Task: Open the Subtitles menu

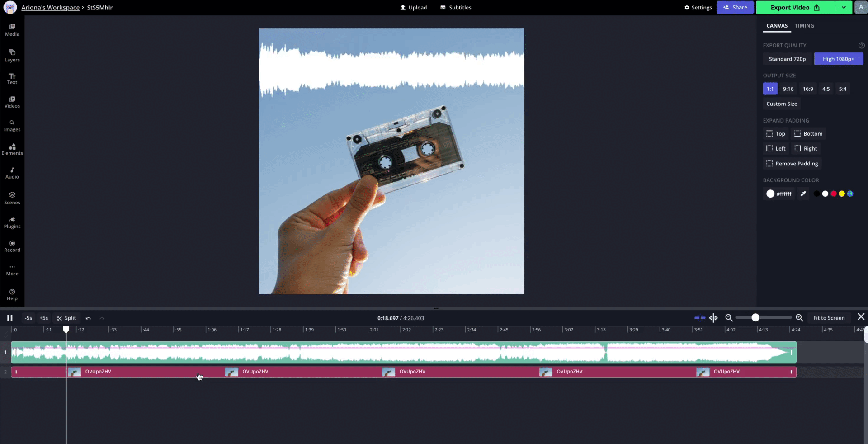Action: 456,8
